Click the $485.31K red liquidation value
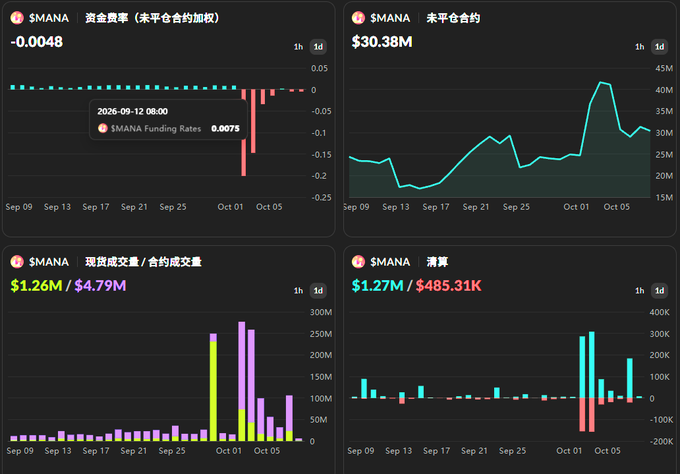 coord(448,285)
